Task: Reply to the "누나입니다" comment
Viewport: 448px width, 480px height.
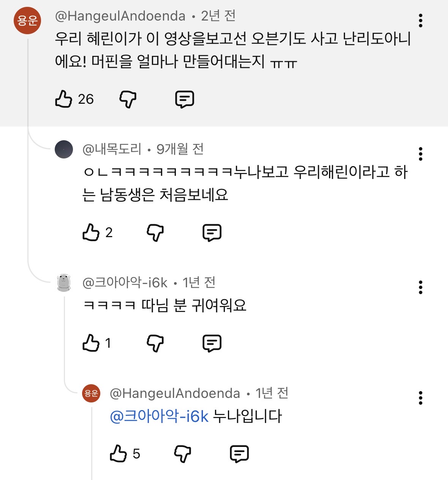Action: pyautogui.click(x=239, y=454)
